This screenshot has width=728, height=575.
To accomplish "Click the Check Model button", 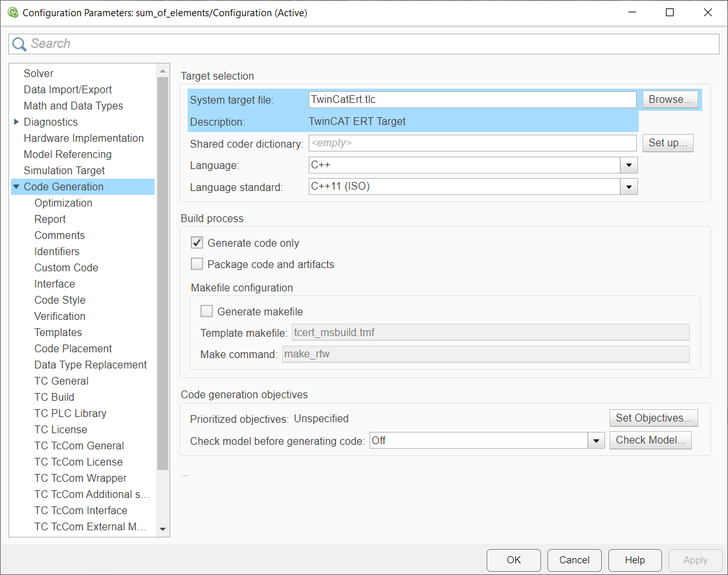I will tap(650, 440).
